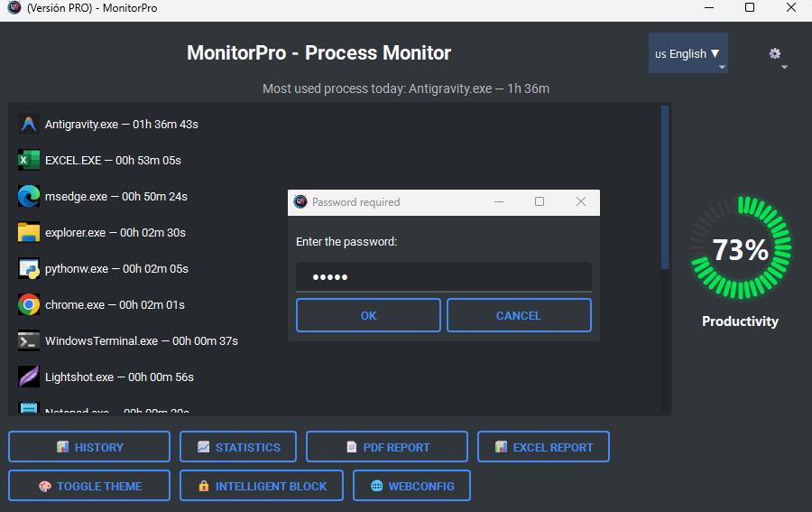Switch colors with TOGGLE THEME button
This screenshot has width=812, height=512.
[89, 486]
